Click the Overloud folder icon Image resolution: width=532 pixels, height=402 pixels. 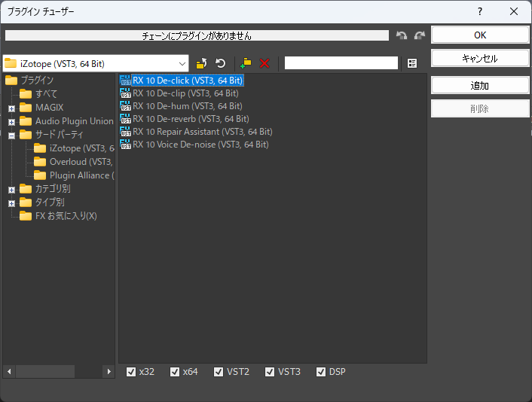[x=40, y=162]
